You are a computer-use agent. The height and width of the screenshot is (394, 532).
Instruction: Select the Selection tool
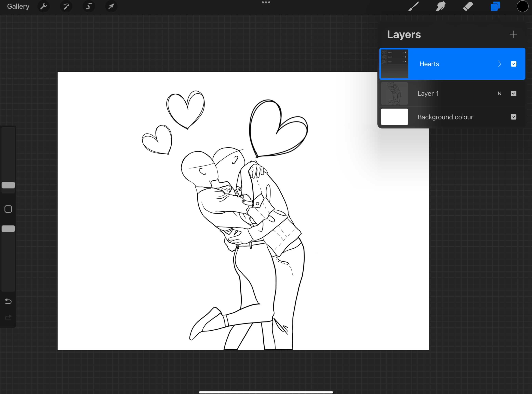(88, 7)
